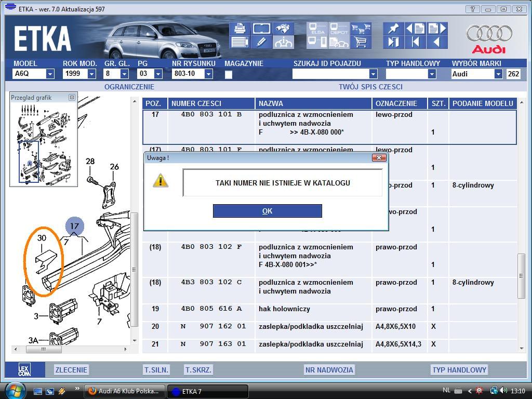Viewport: 532px width, 399px height.
Task: Click the Przeglad grafik overview thumbnail
Action: pos(44,144)
